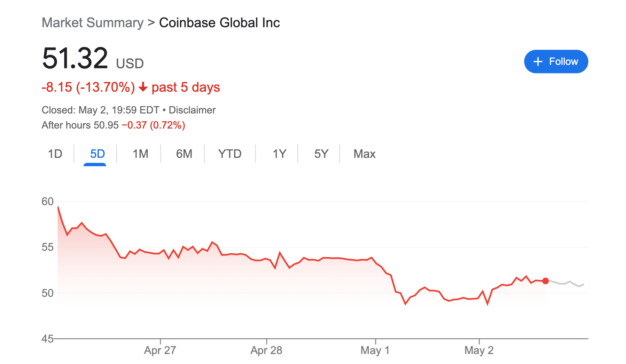Show the 5Y chart range
This screenshot has width=626, height=364.
[321, 154]
